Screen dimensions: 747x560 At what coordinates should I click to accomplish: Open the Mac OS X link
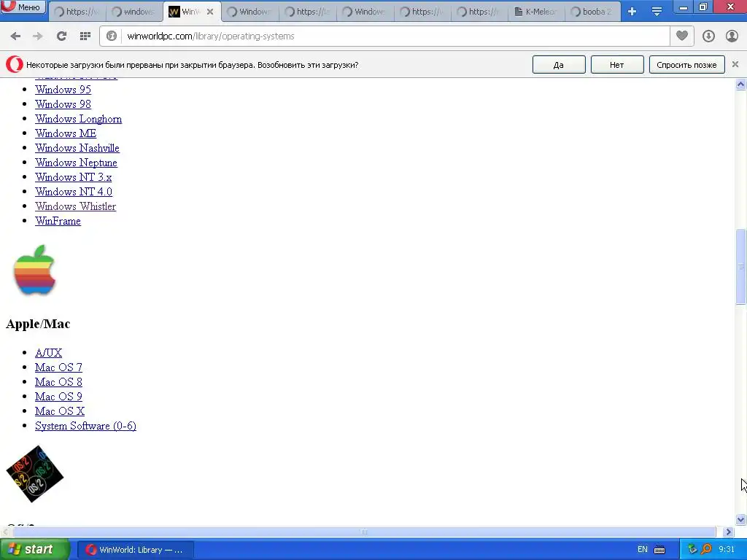[x=60, y=411]
